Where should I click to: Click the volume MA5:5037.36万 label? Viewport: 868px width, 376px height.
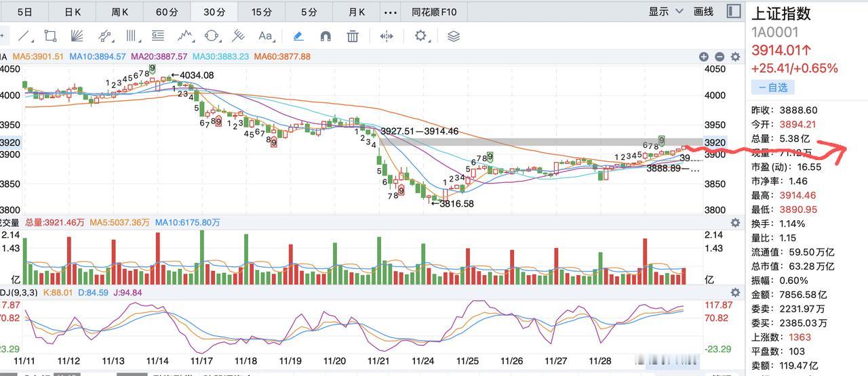(x=120, y=222)
